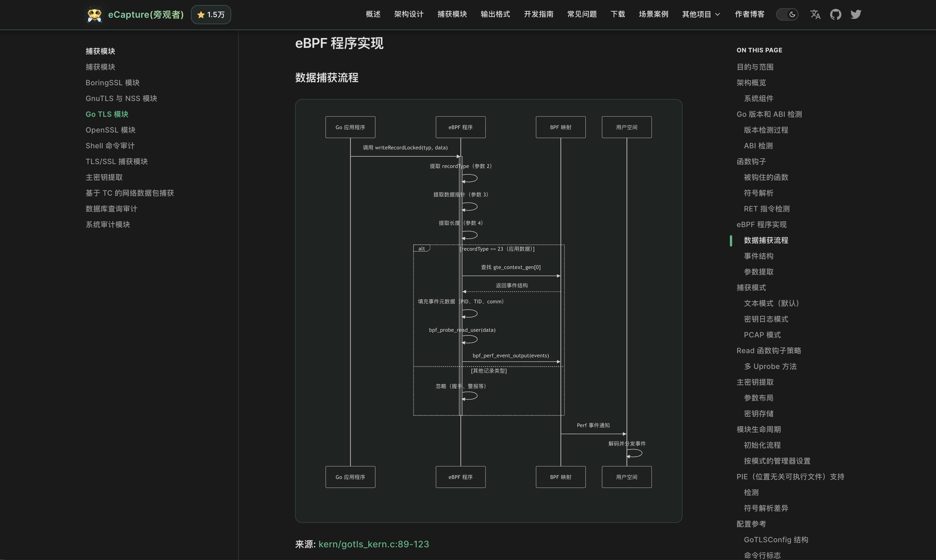Jump to 事件结构 in page outline

click(x=758, y=256)
